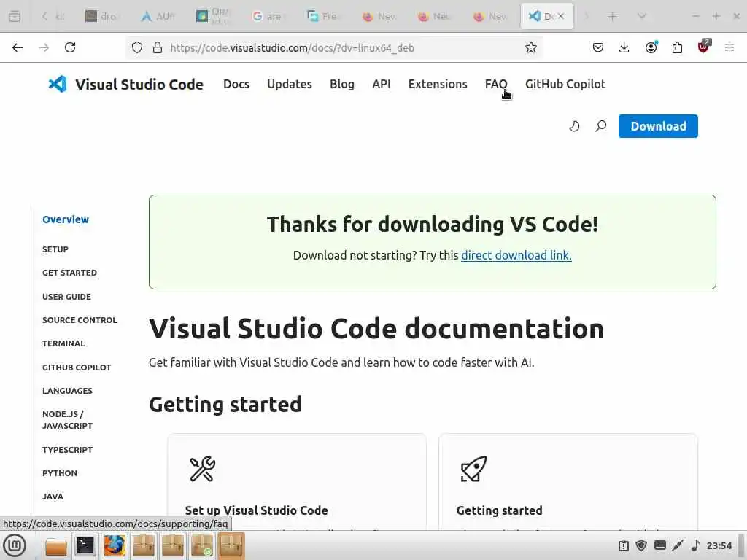Screen dimensions: 747x560
Task: Open the FAQ navigation item
Action: (x=496, y=85)
